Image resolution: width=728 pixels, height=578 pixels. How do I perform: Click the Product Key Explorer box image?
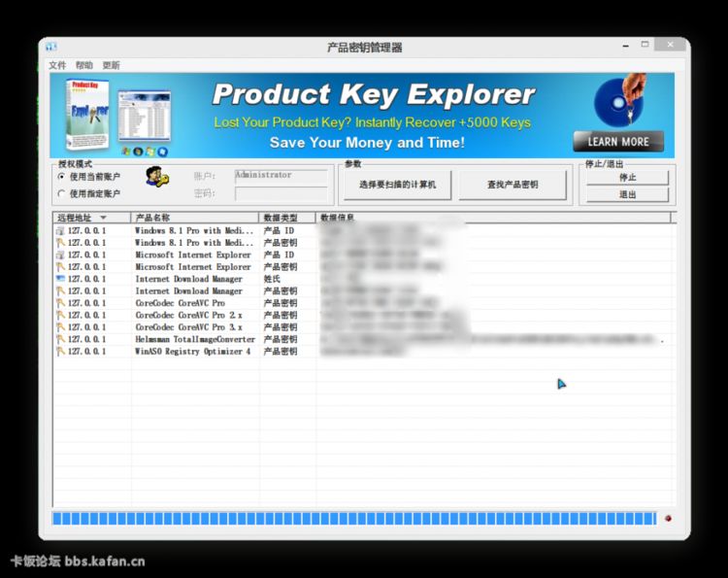click(x=87, y=115)
